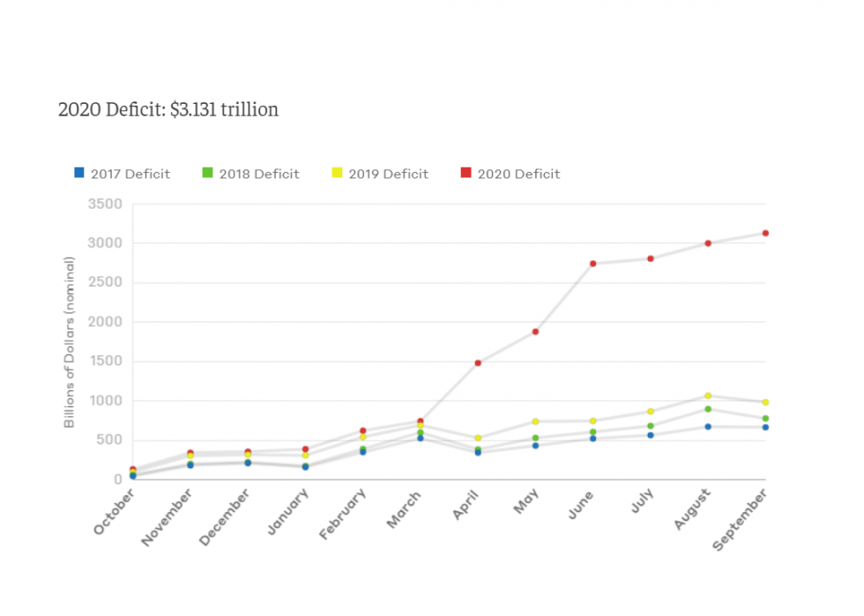This screenshot has width=864, height=616.
Task: Select the yellow August 2019 data point
Action: pos(708,396)
